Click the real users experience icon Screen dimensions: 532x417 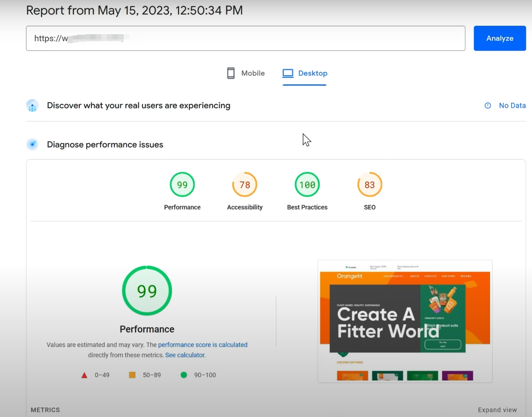pos(32,106)
